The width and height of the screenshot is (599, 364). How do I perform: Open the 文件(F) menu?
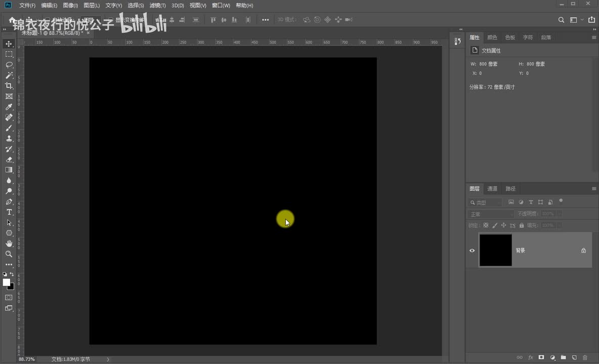27,6
